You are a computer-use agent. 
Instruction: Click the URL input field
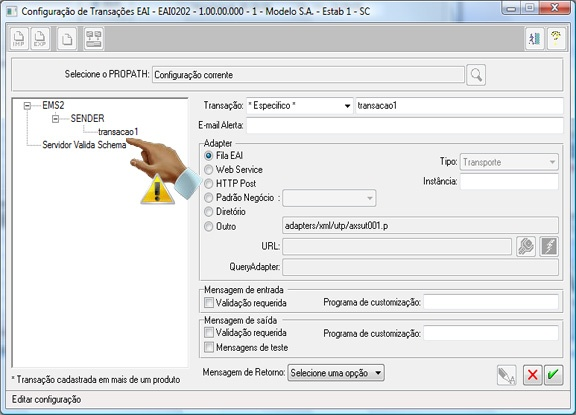397,246
